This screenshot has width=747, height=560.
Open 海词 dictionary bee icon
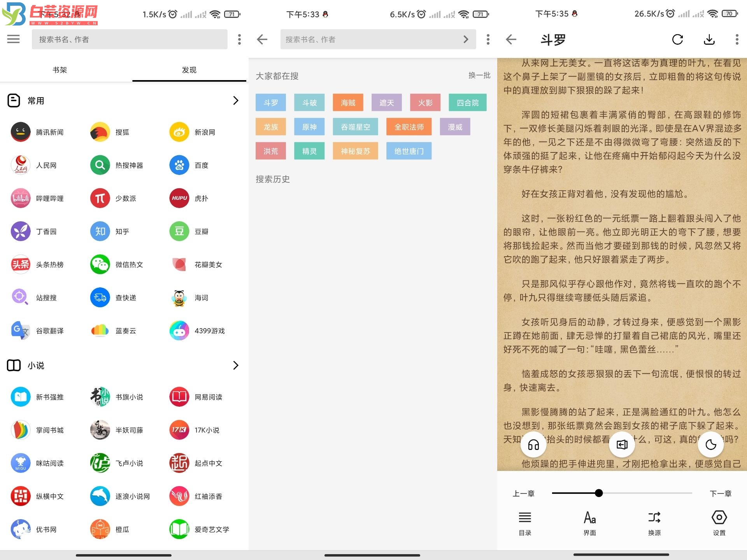(x=179, y=297)
